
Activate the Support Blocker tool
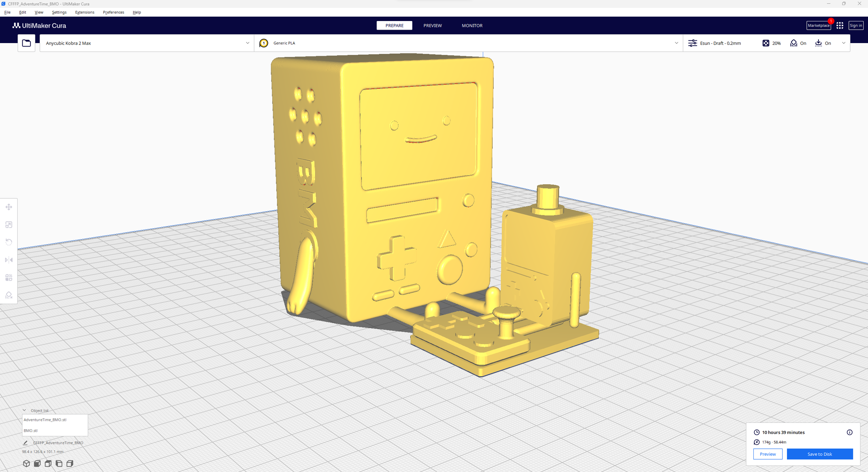[x=9, y=295]
